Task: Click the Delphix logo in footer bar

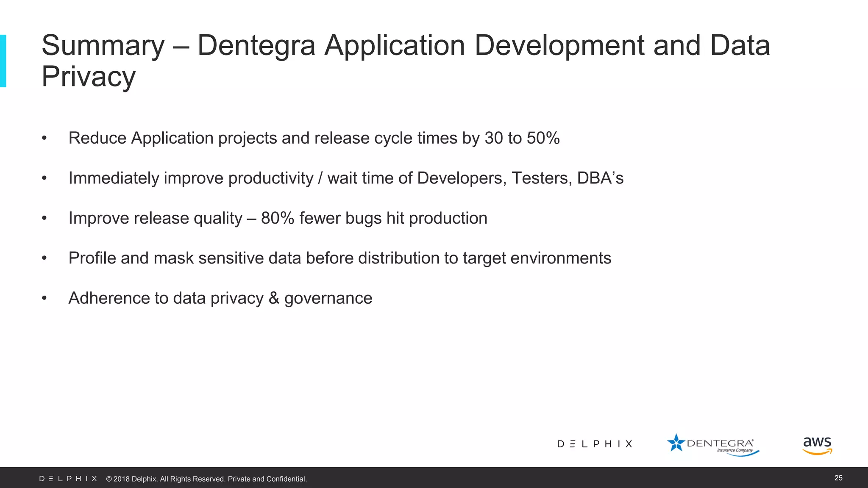Action: (68, 479)
